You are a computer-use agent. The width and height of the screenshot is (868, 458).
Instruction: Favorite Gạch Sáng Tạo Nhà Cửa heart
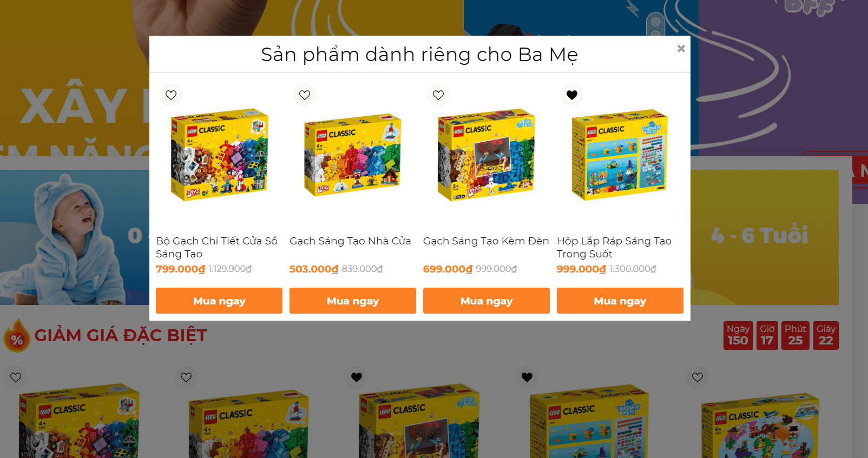[305, 95]
